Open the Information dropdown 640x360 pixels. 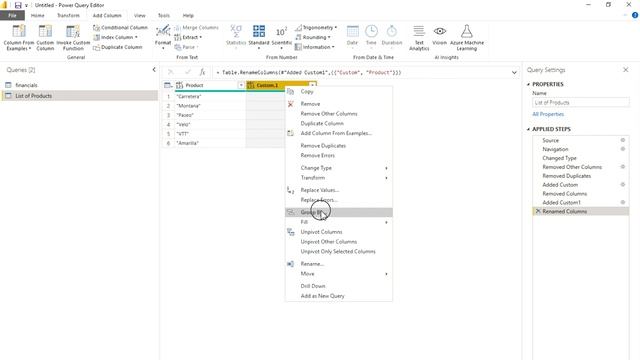(315, 47)
